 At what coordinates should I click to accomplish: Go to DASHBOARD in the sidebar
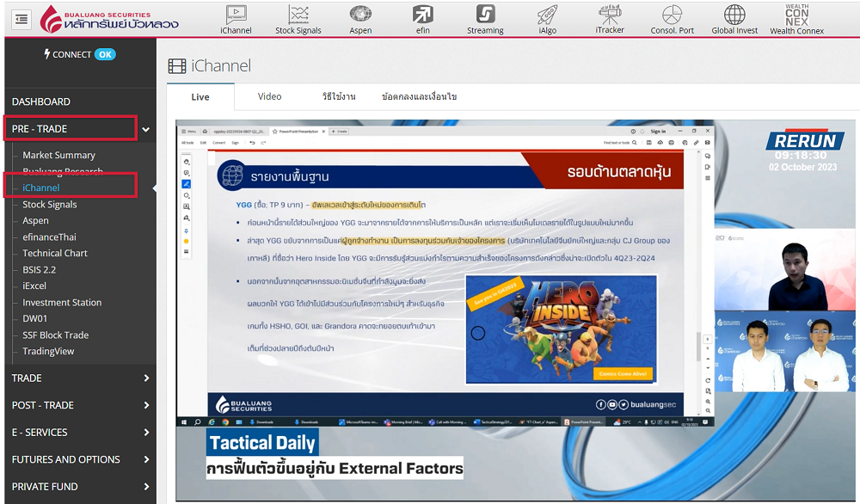click(x=41, y=101)
